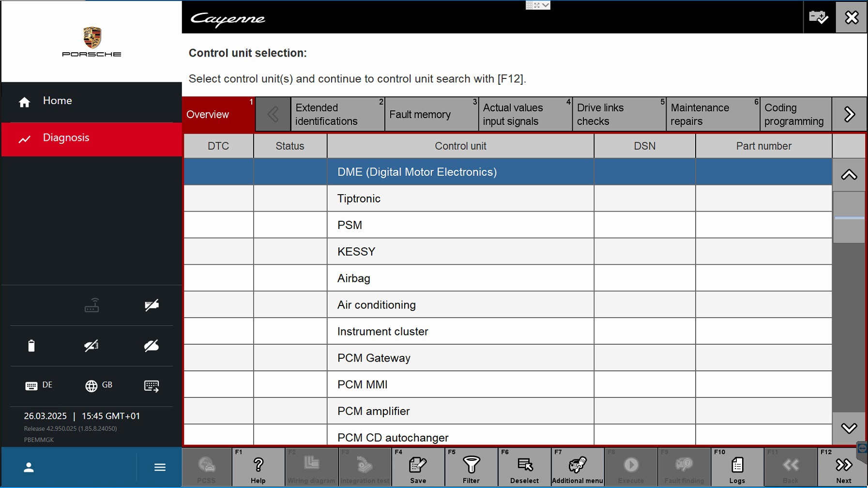Open Logs with the F10 button
Viewport: 868px width, 488px height.
737,467
